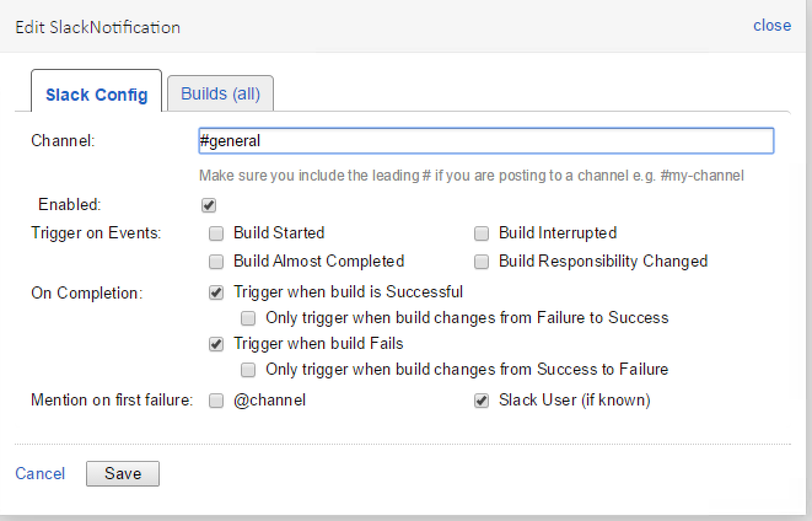Image resolution: width=812 pixels, height=521 pixels.
Task: Enable only trigger from Success to Failure
Action: coord(248,370)
